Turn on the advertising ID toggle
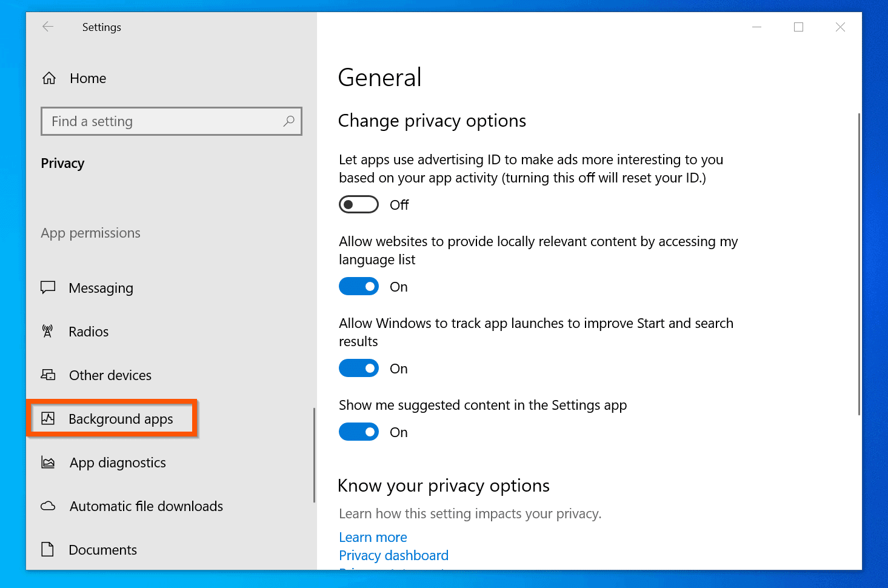The image size is (888, 588). (x=359, y=205)
